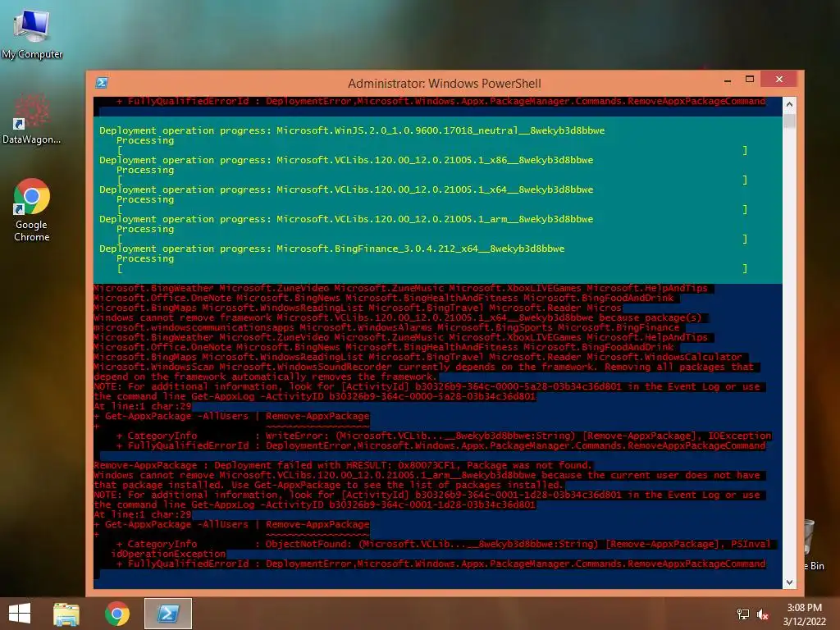
Task: Click the PowerShell icon in the title bar
Action: coord(102,83)
